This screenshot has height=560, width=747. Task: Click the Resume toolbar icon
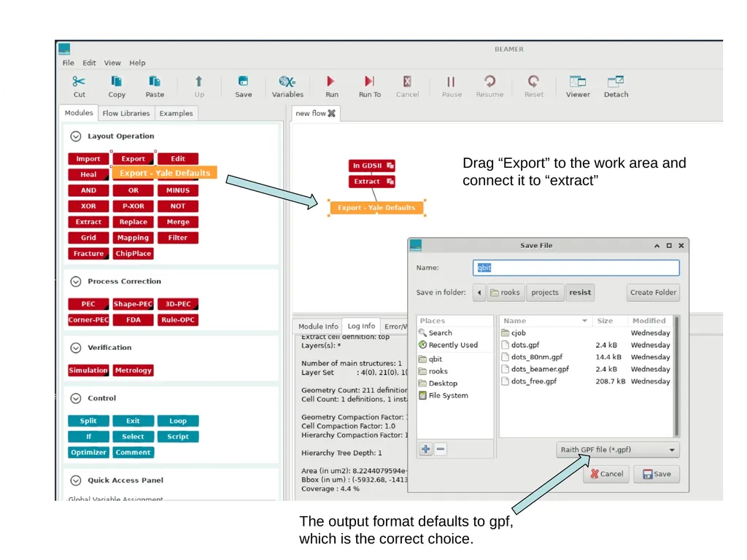pyautogui.click(x=489, y=82)
